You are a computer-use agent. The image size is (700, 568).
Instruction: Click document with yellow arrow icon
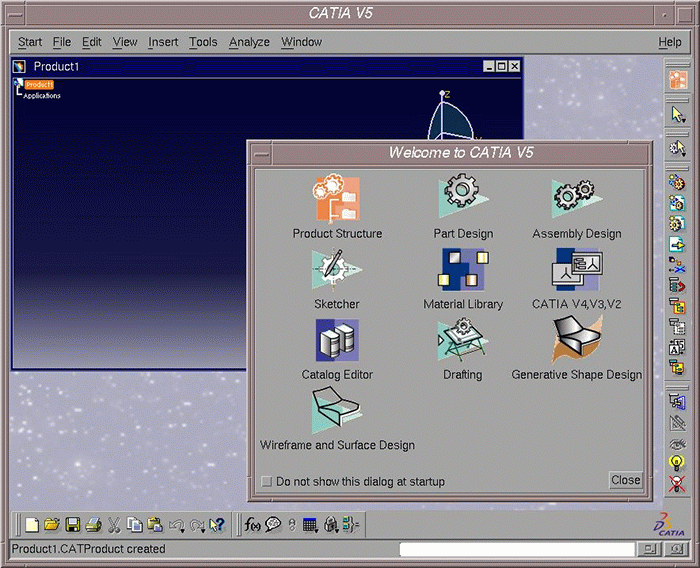(x=677, y=244)
